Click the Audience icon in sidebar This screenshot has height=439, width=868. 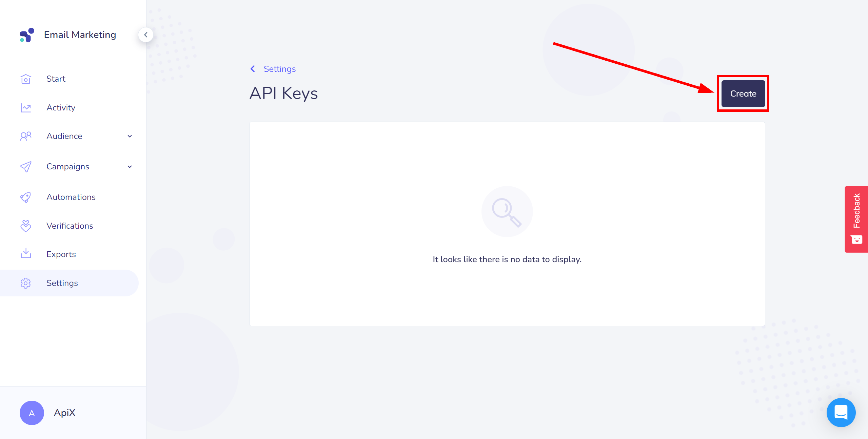pyautogui.click(x=26, y=136)
